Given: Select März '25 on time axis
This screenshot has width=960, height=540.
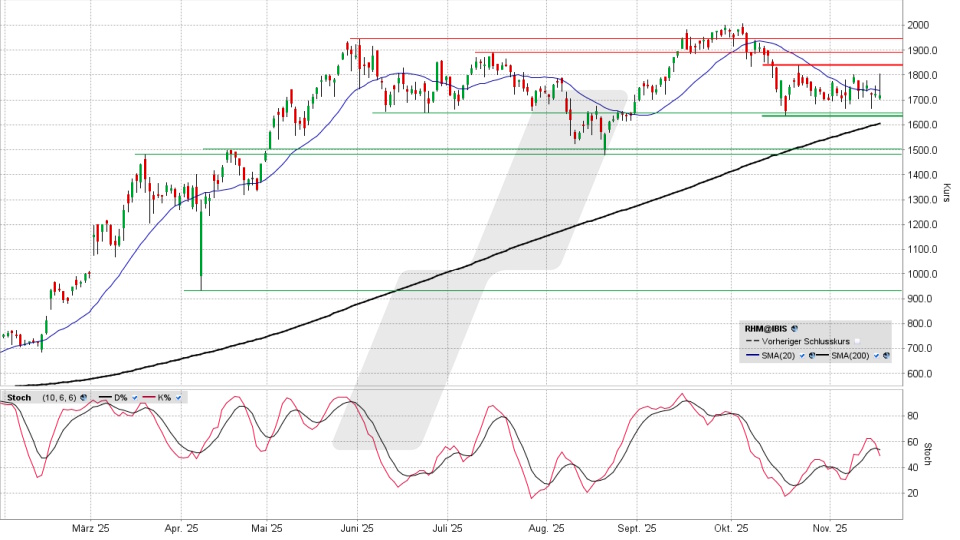Looking at the screenshot, I should point(90,528).
